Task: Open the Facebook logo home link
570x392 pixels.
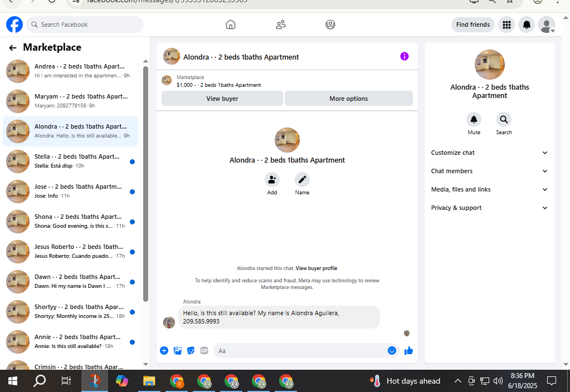Action: pyautogui.click(x=14, y=24)
